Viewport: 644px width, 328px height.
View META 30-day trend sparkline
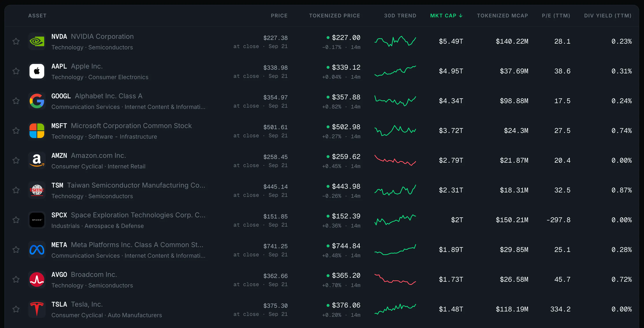395,250
